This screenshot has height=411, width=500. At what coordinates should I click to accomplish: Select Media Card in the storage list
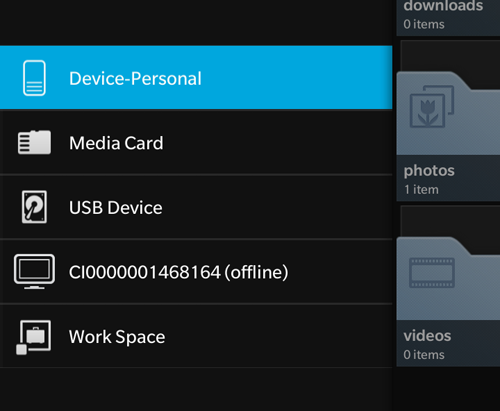pos(196,143)
